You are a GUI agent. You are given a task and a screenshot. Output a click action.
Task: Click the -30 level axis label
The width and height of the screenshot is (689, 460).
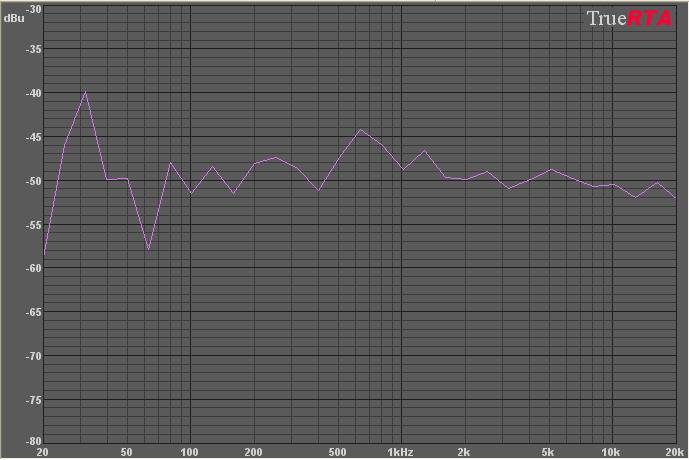pos(34,9)
